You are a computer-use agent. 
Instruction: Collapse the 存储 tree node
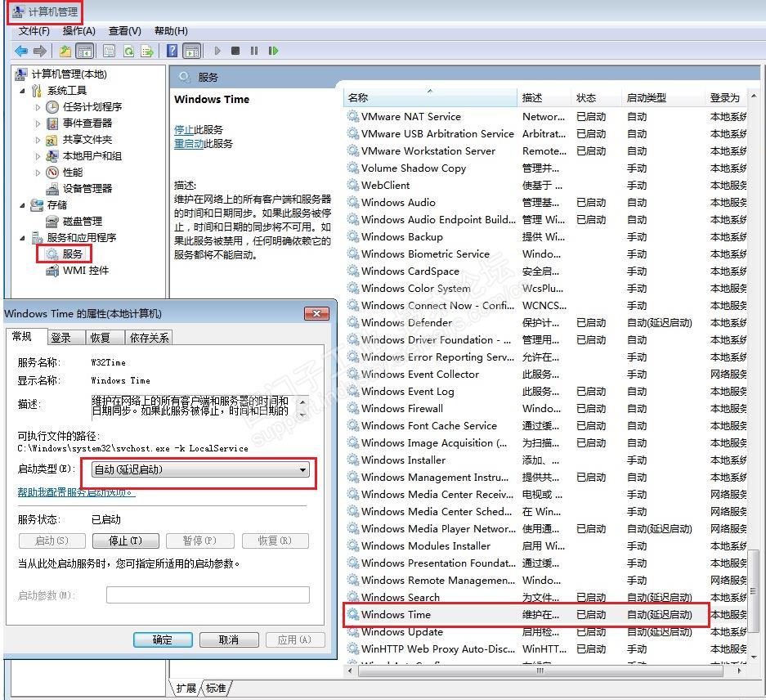click(x=22, y=205)
